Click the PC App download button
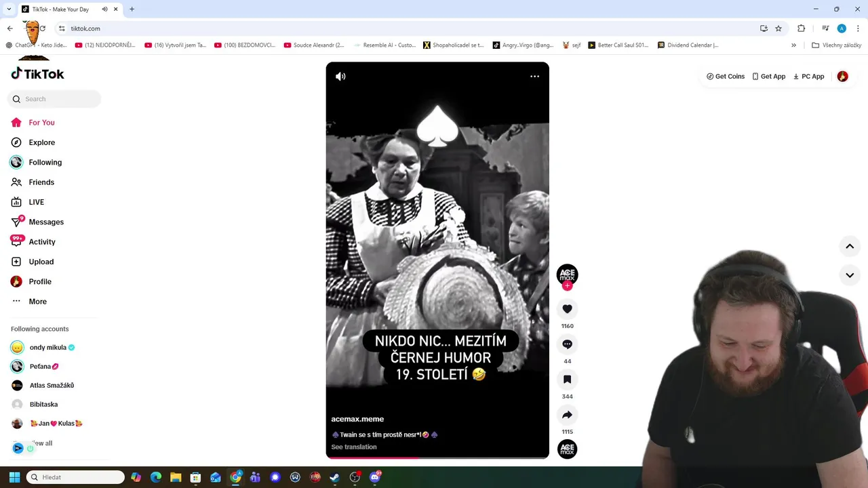 (808, 77)
